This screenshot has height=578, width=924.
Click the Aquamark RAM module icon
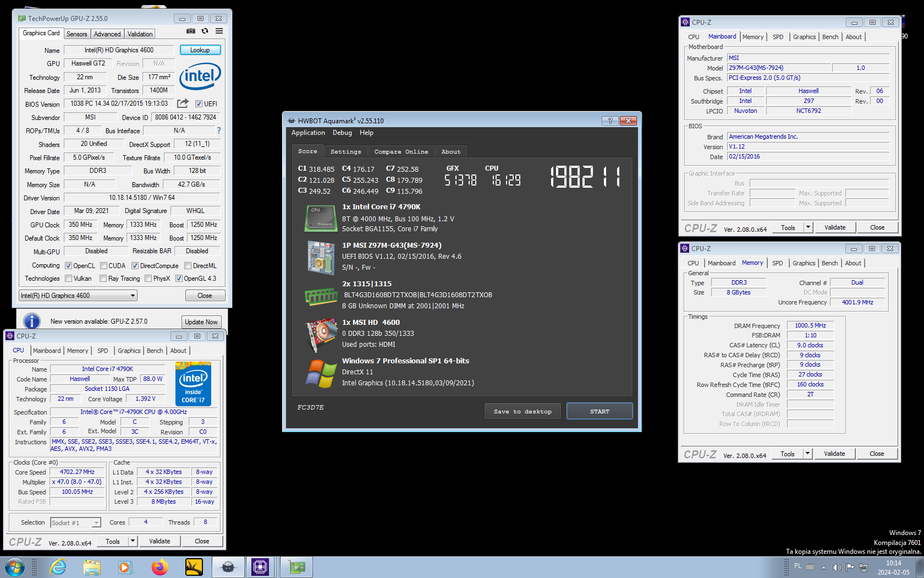(x=321, y=297)
